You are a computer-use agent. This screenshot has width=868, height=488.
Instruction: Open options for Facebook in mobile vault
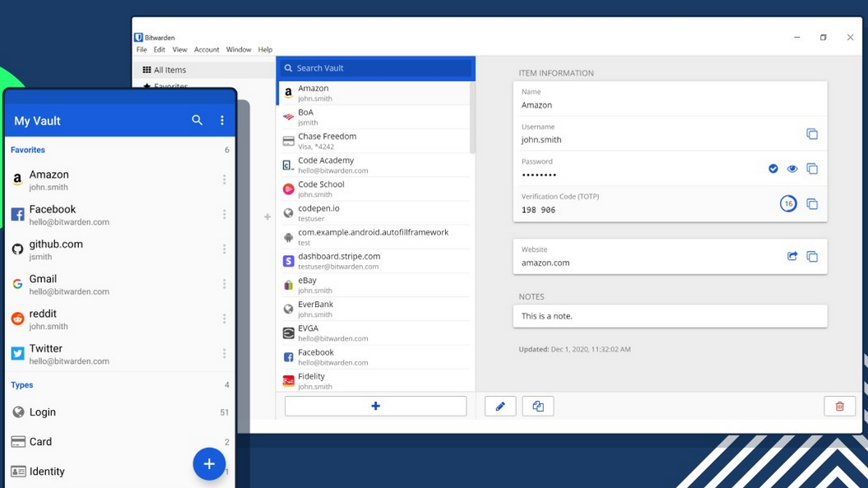tap(224, 214)
